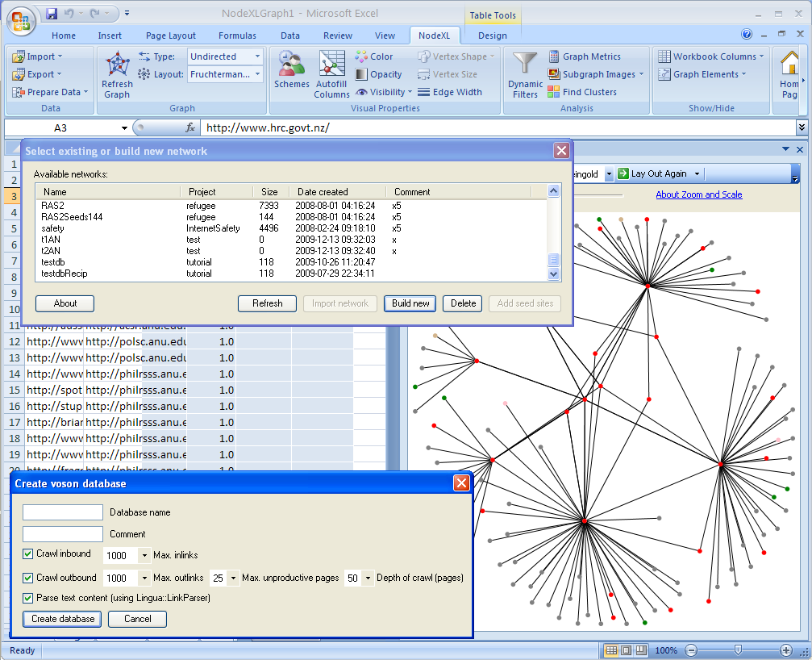Open the Max. unproductive pages dropdown
This screenshot has height=660, width=812.
pyautogui.click(x=234, y=578)
